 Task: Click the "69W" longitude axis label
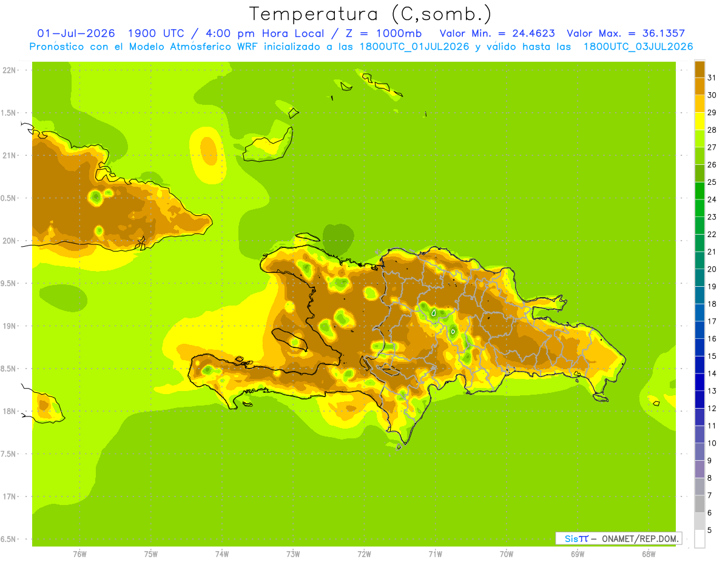(578, 554)
